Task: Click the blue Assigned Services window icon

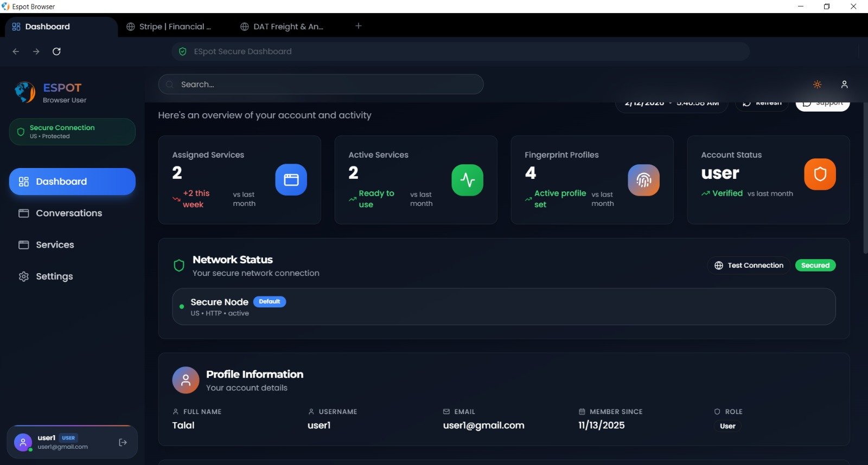Action: (291, 180)
